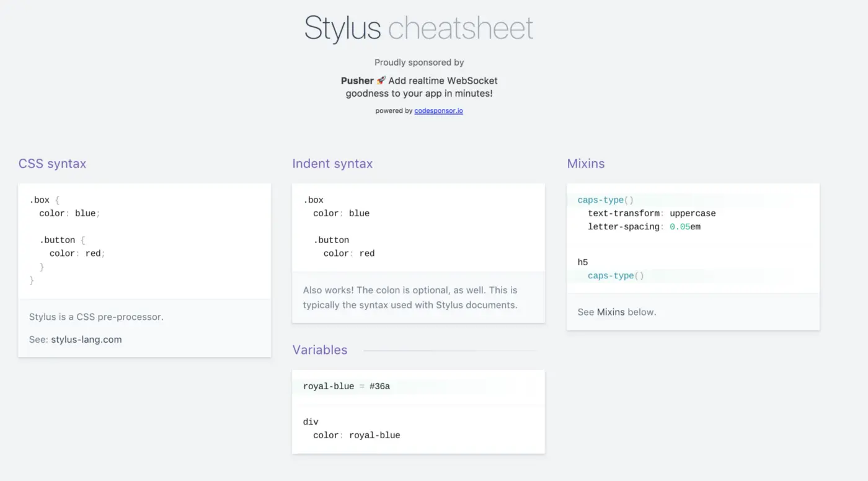The image size is (868, 481).
Task: Click the Variables section heading
Action: [320, 350]
